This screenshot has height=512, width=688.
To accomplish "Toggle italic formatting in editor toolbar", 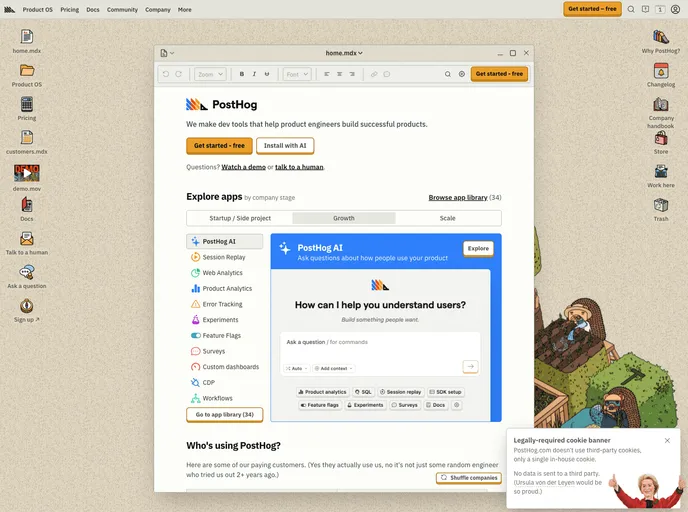I will click(x=254, y=74).
